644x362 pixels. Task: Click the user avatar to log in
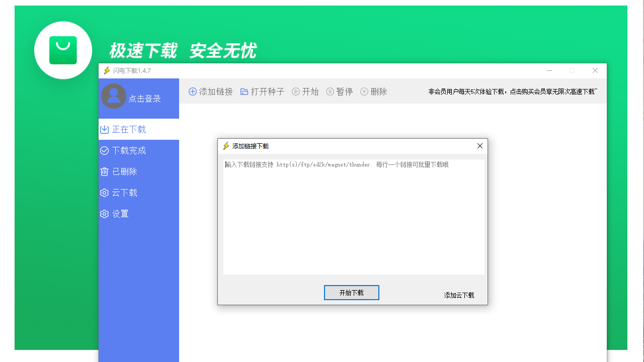114,96
